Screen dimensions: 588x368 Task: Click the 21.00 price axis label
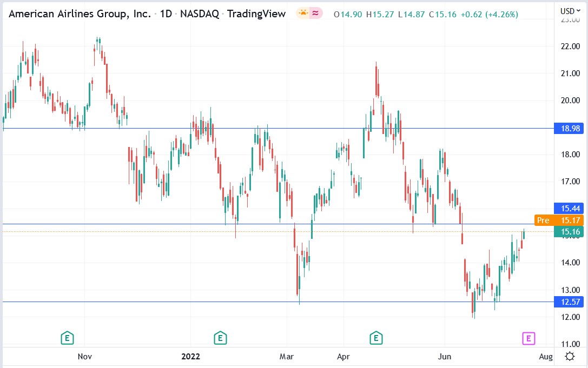coord(570,73)
